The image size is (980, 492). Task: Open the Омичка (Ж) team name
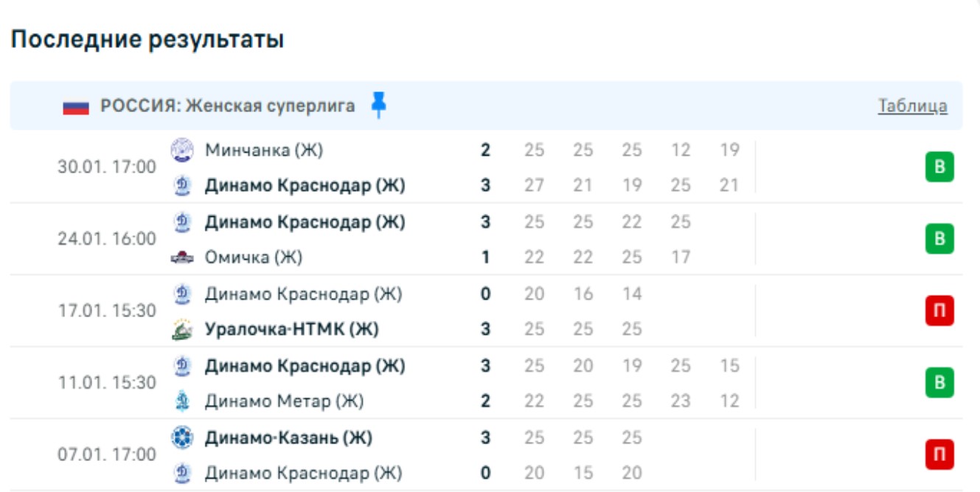(x=254, y=257)
